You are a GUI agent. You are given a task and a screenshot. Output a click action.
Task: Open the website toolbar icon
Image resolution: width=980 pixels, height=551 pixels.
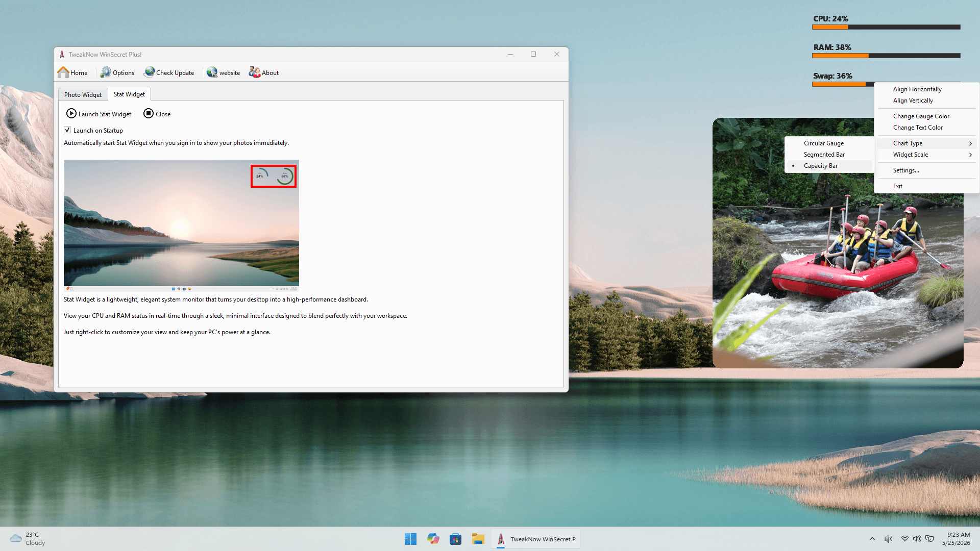(x=212, y=72)
